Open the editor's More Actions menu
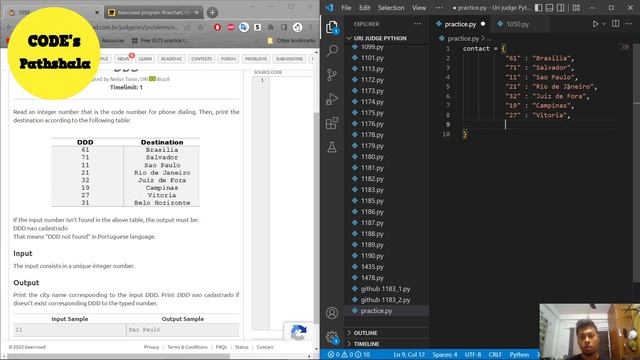The width and height of the screenshot is (640, 360). click(x=629, y=24)
